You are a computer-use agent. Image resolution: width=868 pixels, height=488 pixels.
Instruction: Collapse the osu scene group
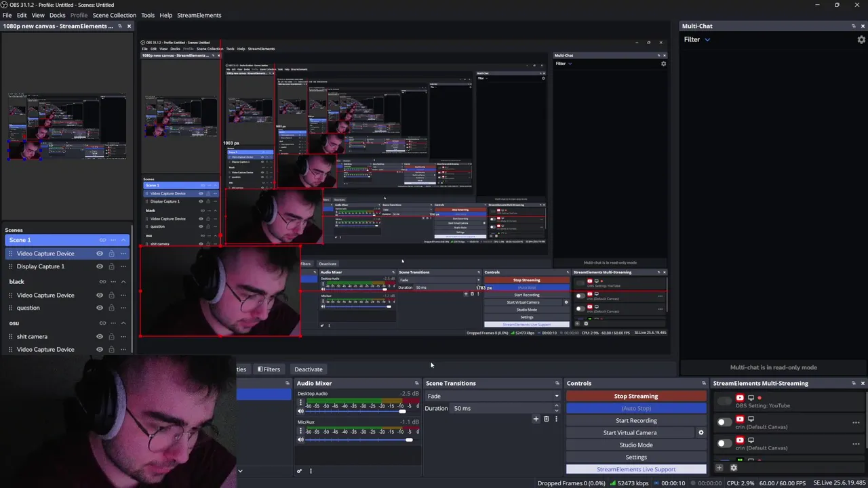pos(123,323)
